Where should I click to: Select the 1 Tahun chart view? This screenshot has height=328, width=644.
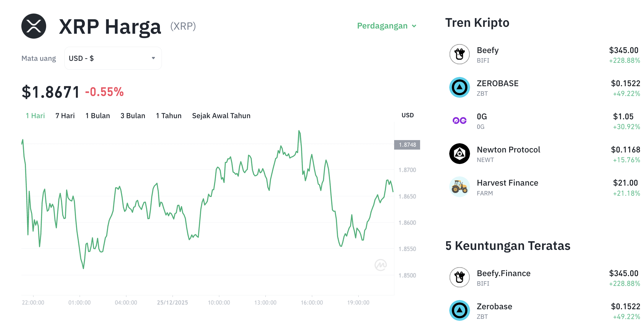(x=169, y=116)
